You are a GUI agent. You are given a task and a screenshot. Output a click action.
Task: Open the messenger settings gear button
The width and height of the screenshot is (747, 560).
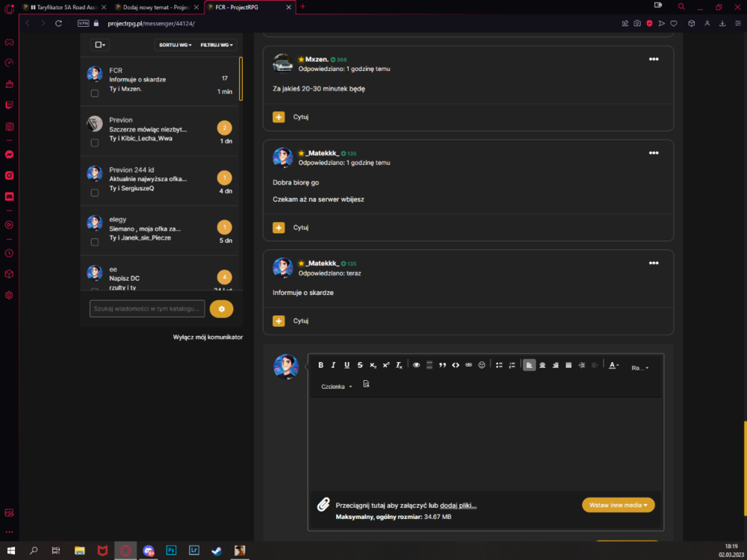pyautogui.click(x=222, y=308)
